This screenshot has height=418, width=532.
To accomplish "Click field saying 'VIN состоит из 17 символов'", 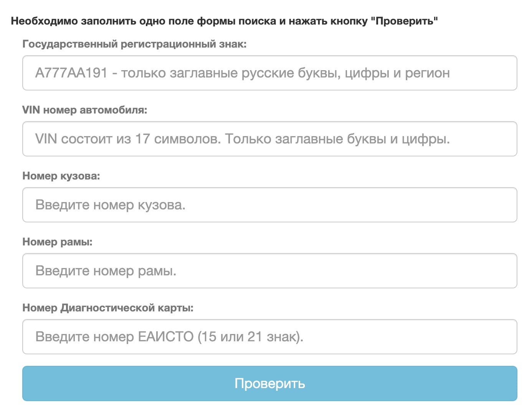I will click(x=269, y=139).
